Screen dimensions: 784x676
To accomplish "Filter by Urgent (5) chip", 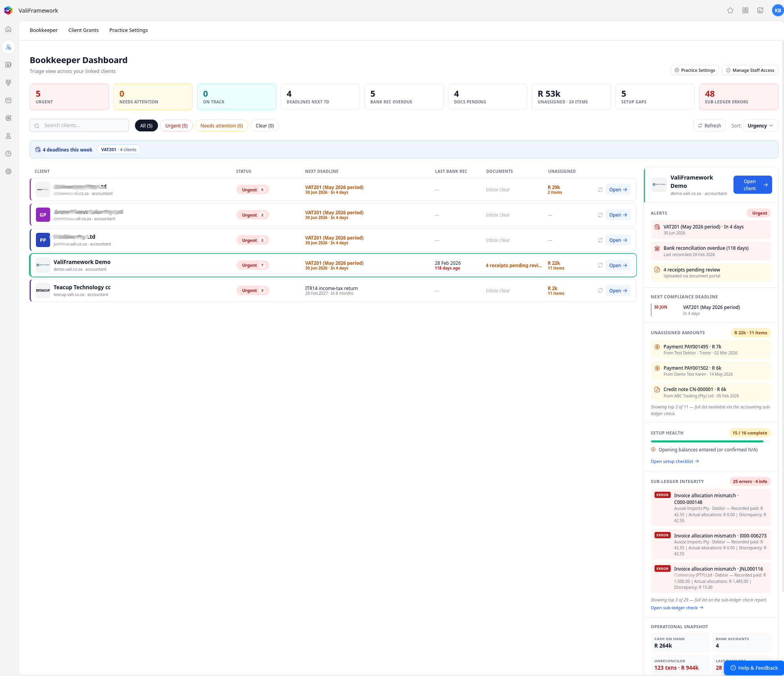I will pyautogui.click(x=176, y=125).
